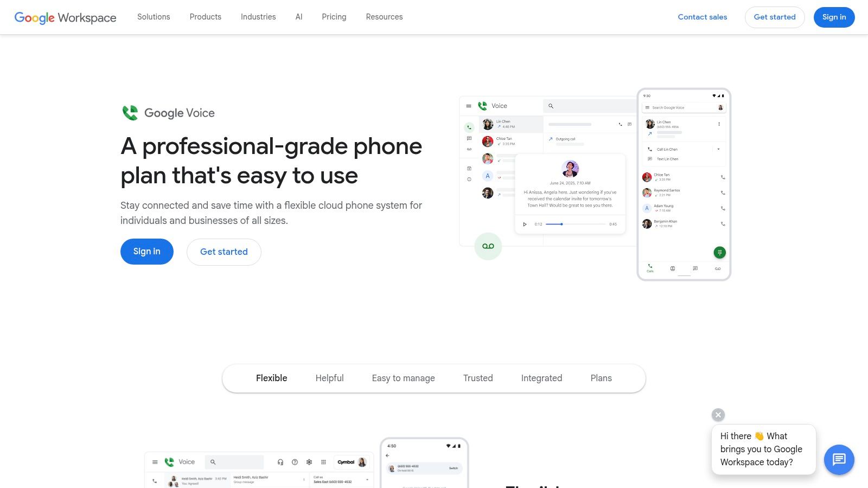Expand the dropdown next to Call Lin Chen
Screen dimensions: 868x488
719,149
